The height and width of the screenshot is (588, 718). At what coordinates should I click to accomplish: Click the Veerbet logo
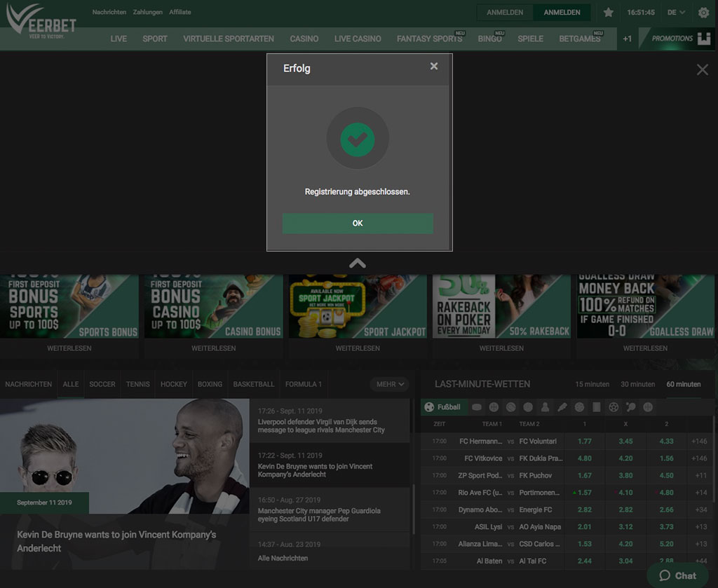[x=41, y=21]
